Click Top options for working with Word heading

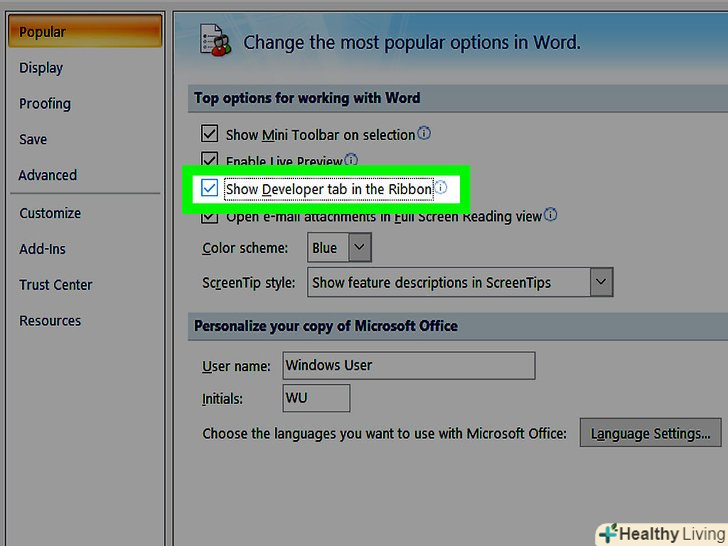(307, 98)
